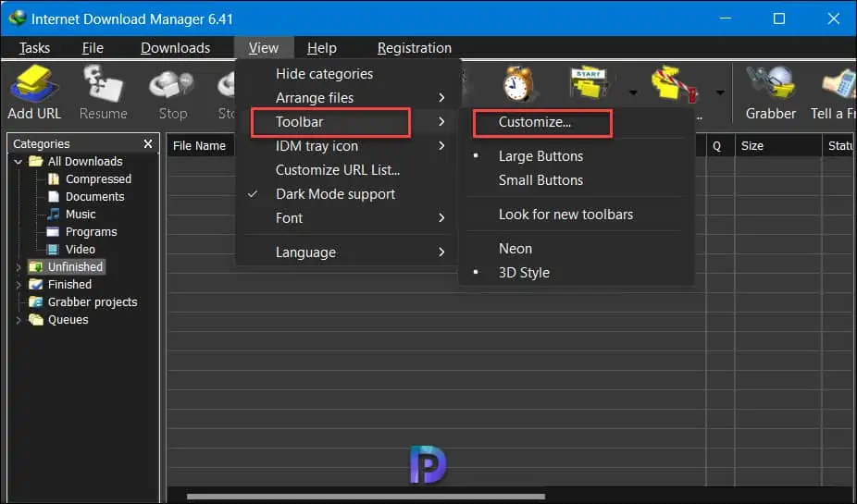The height and width of the screenshot is (504, 857).
Task: Open the Tasks menu
Action: pos(34,48)
